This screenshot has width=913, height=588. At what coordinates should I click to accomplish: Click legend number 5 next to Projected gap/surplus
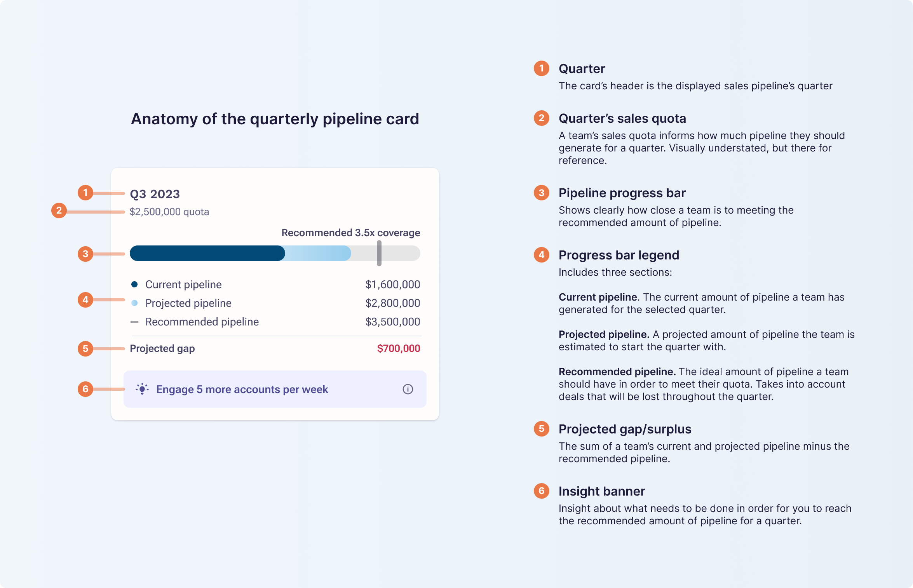(x=541, y=429)
